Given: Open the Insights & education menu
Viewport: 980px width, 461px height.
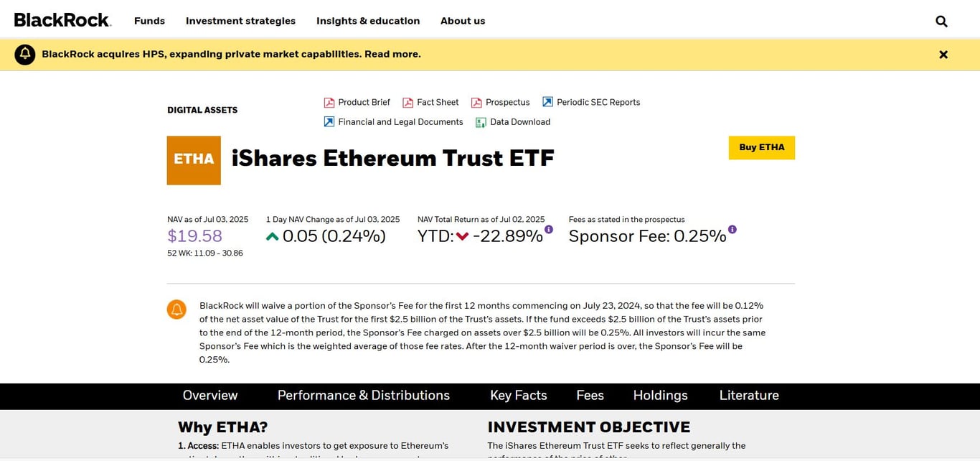Looking at the screenshot, I should 368,21.
